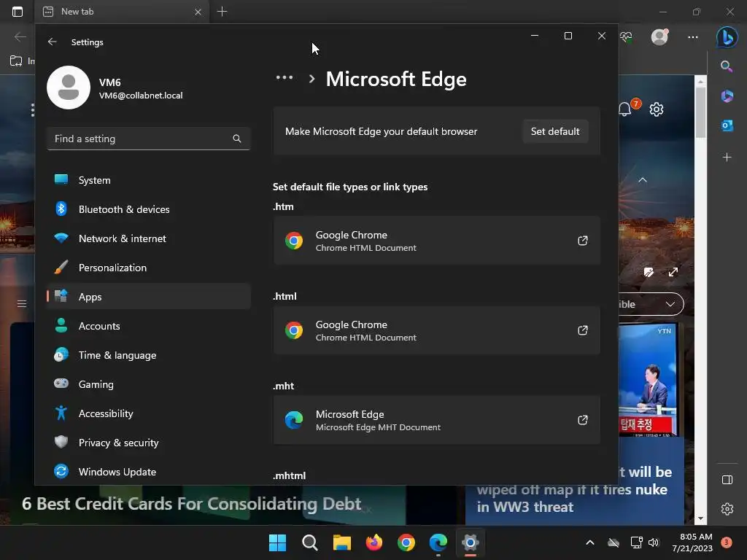
Task: Open new tab page settings gear
Action: [657, 109]
